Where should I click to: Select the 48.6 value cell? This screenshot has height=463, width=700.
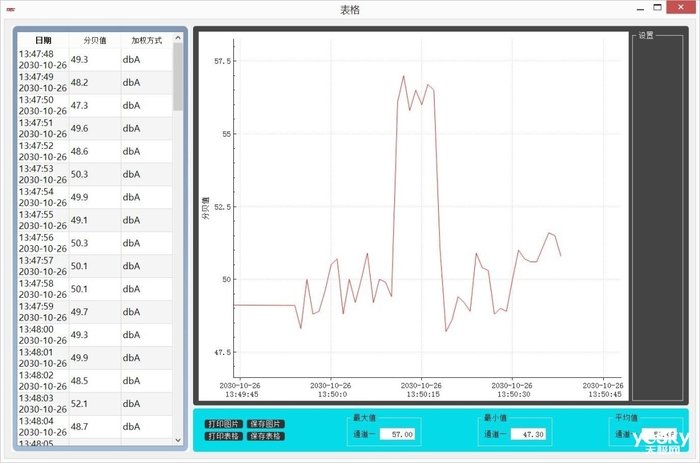95,151
